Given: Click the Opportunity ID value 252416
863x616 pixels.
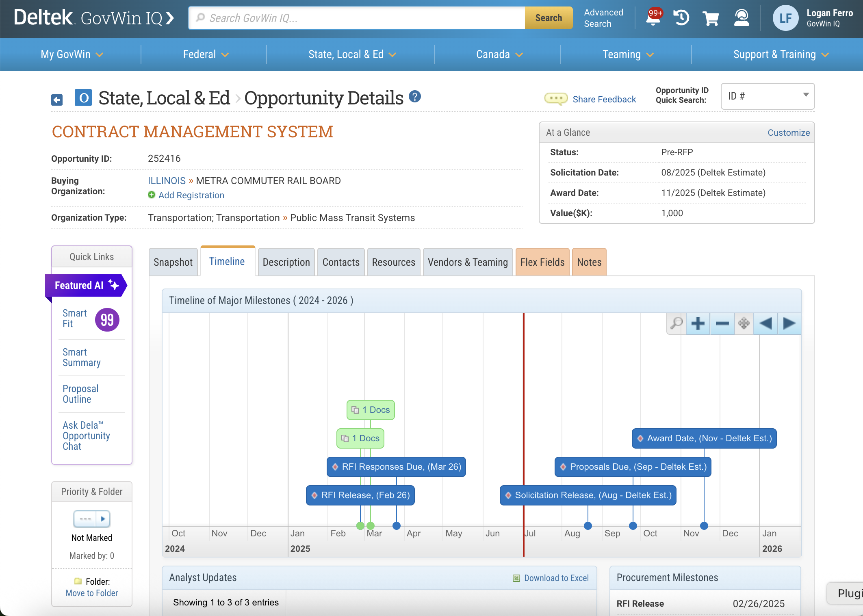Looking at the screenshot, I should pyautogui.click(x=164, y=158).
